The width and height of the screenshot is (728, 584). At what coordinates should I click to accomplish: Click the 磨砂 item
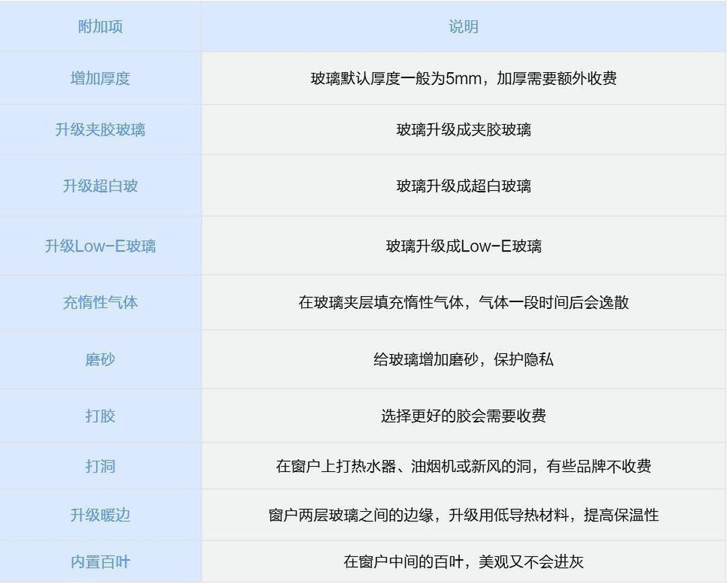coord(100,359)
